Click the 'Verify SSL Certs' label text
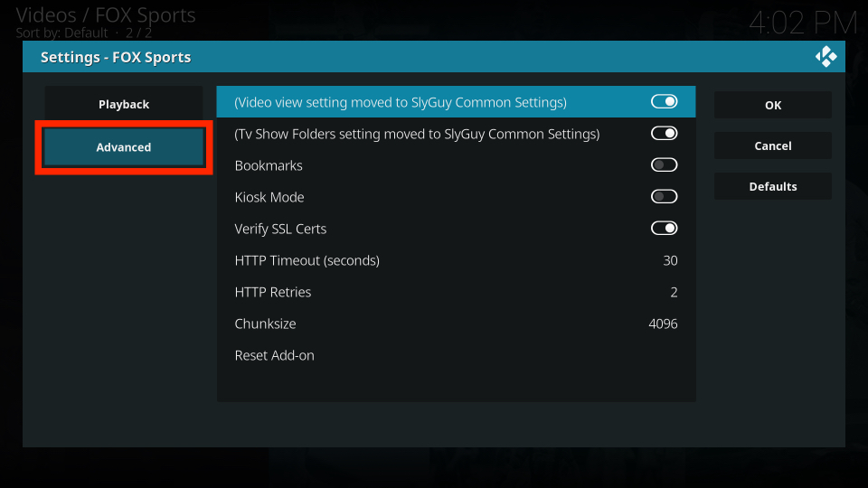The height and width of the screenshot is (488, 868). coord(280,229)
